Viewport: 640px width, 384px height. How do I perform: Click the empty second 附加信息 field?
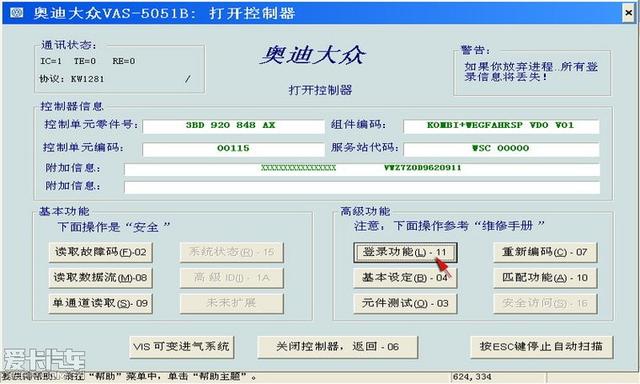(x=362, y=187)
